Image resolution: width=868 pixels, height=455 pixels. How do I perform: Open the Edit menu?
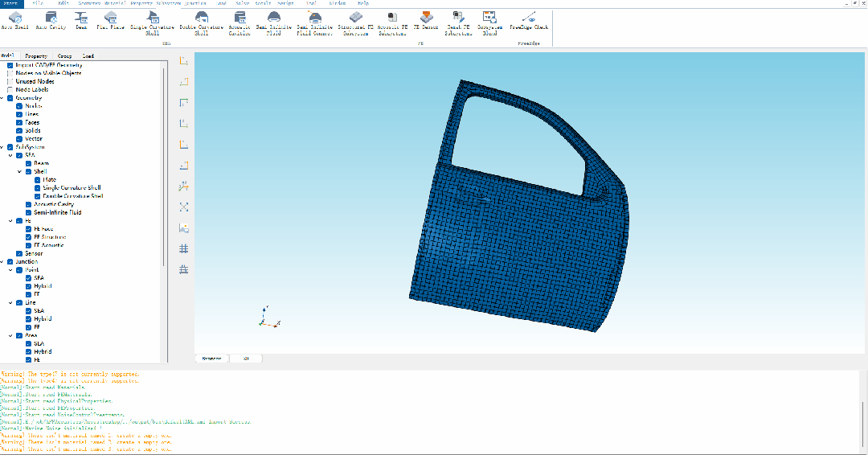click(63, 3)
